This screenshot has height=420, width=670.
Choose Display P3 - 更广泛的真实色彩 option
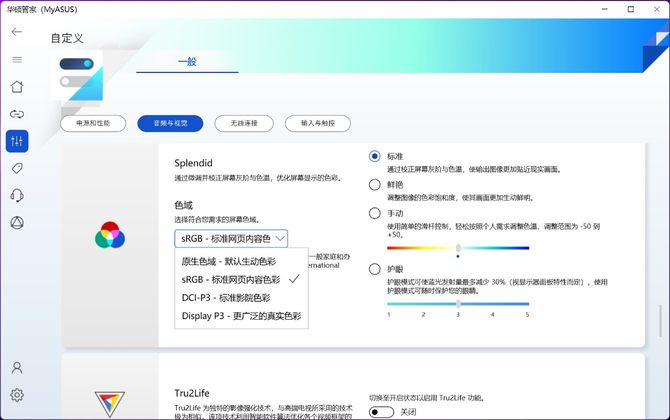point(241,316)
